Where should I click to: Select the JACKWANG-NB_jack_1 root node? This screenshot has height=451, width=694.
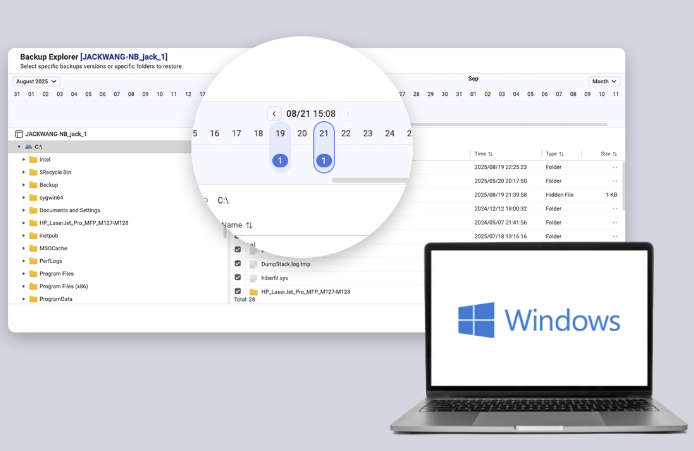pos(56,134)
